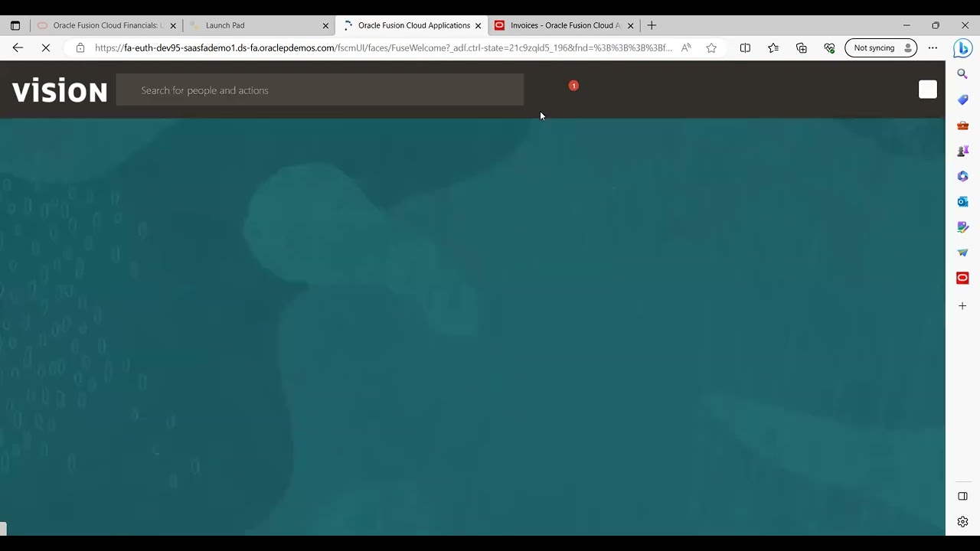Stop the page loading with the X icon
980x551 pixels.
[x=46, y=47]
